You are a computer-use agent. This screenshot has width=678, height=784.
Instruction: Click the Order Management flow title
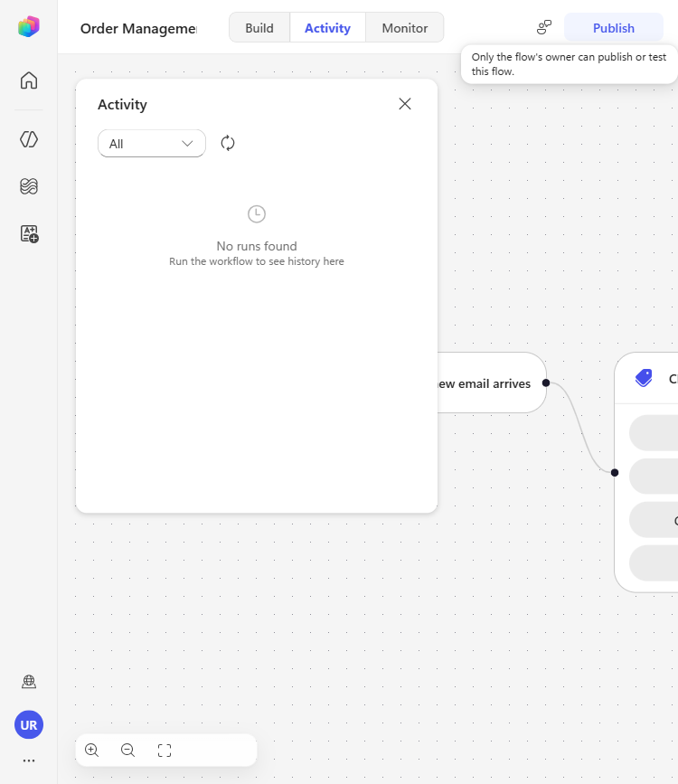click(x=138, y=29)
